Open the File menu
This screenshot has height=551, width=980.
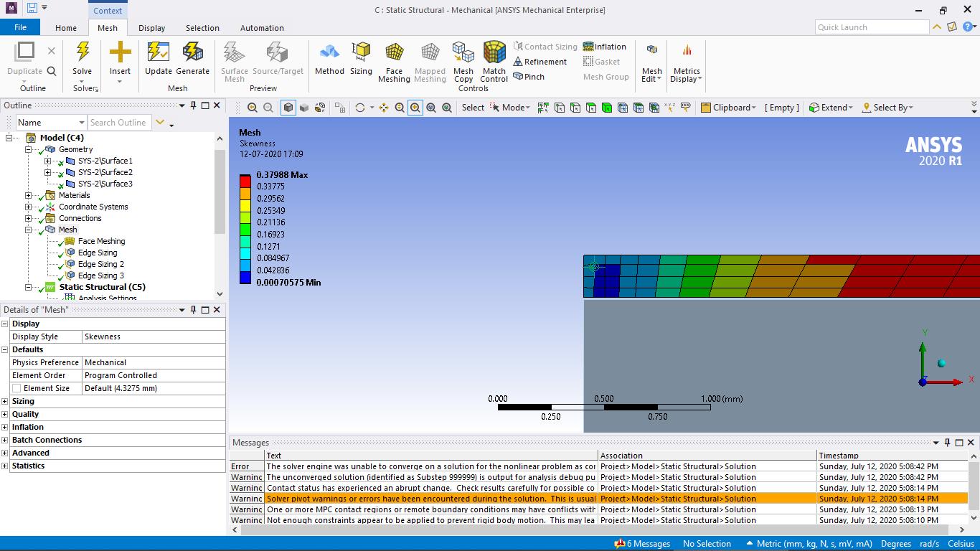[x=20, y=27]
